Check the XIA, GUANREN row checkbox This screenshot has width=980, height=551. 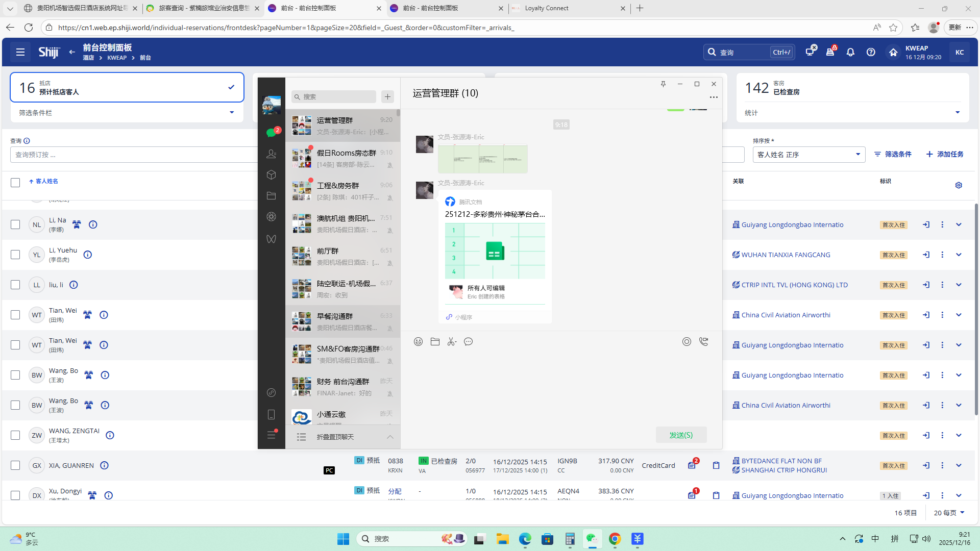click(x=15, y=465)
